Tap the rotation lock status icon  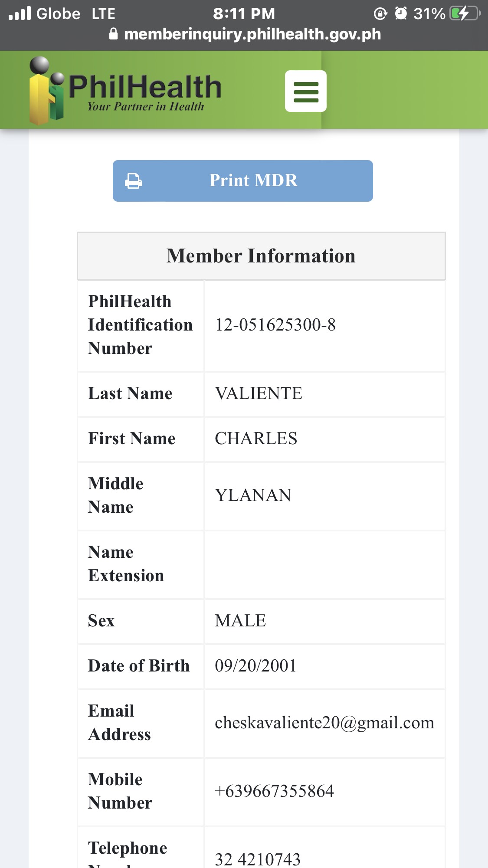(x=380, y=14)
